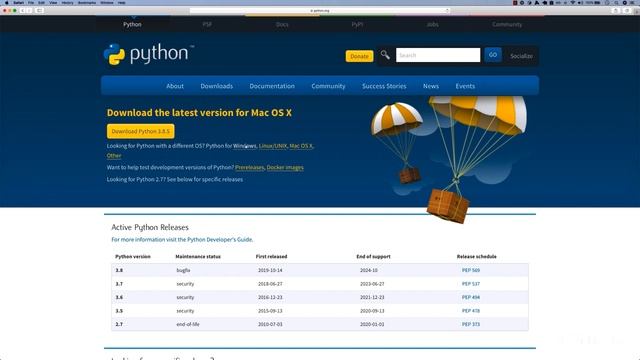The width and height of the screenshot is (640, 360).
Task: Click the Safari forward arrow button
Action: 29,10
